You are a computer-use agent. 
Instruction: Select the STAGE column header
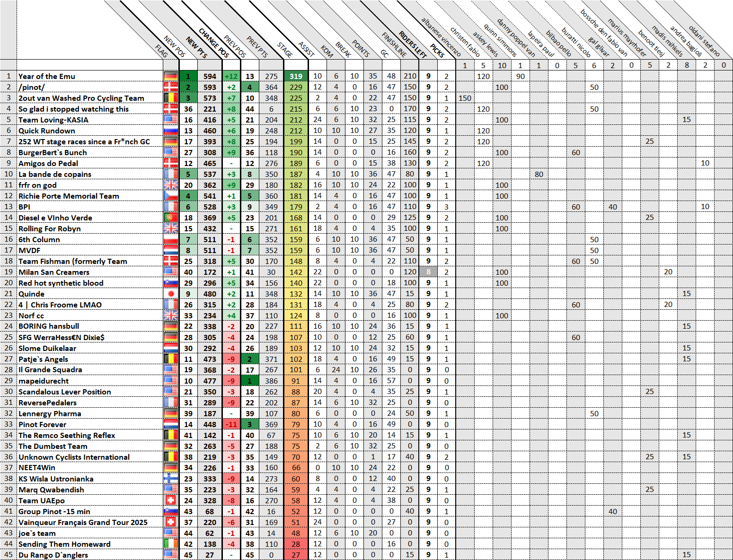285,50
